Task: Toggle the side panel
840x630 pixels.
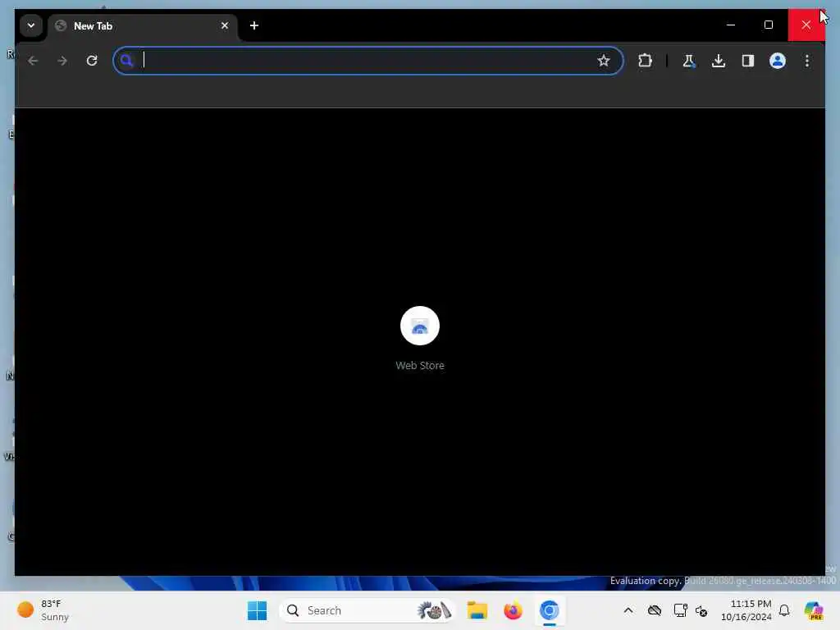Action: point(748,61)
